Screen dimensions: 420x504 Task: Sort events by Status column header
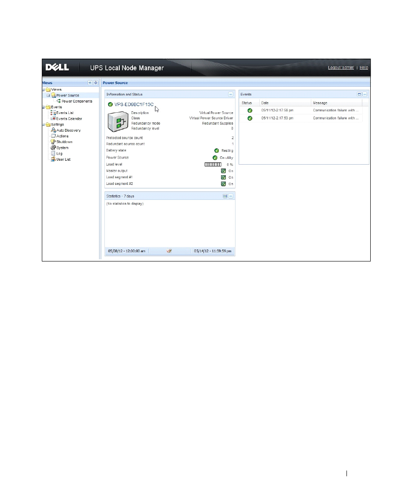click(250, 103)
